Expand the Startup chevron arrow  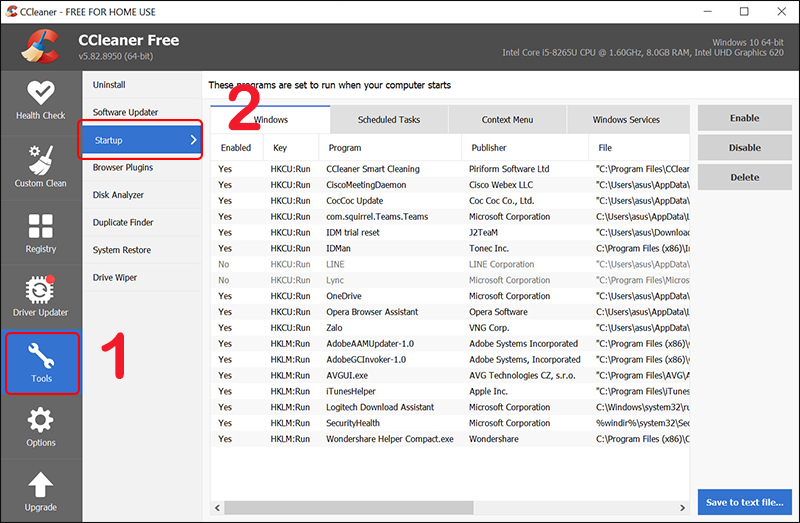coord(193,140)
